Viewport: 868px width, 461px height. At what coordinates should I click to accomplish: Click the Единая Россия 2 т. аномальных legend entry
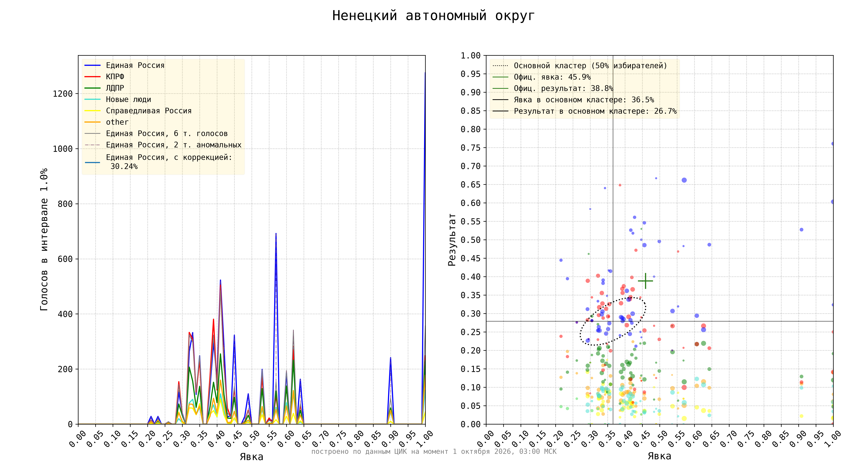click(163, 145)
